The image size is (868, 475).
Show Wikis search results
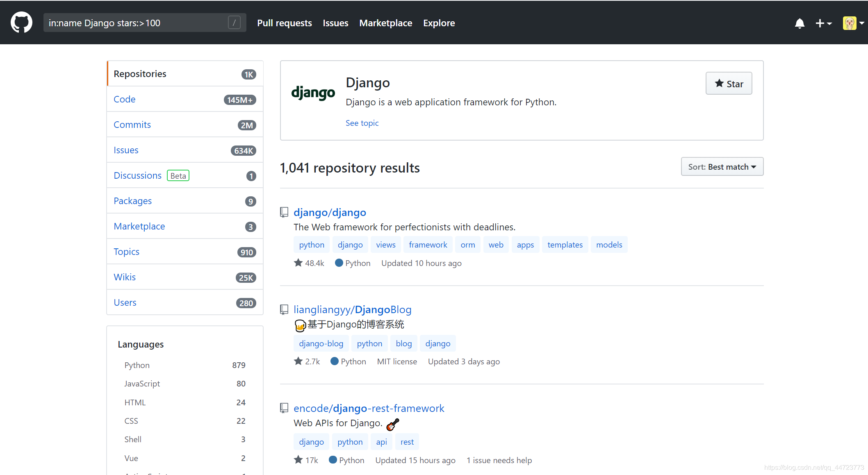[185, 277]
